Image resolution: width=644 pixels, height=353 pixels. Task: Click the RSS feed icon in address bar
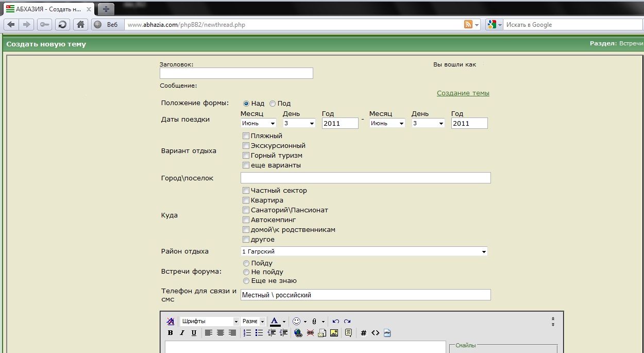[x=468, y=24]
